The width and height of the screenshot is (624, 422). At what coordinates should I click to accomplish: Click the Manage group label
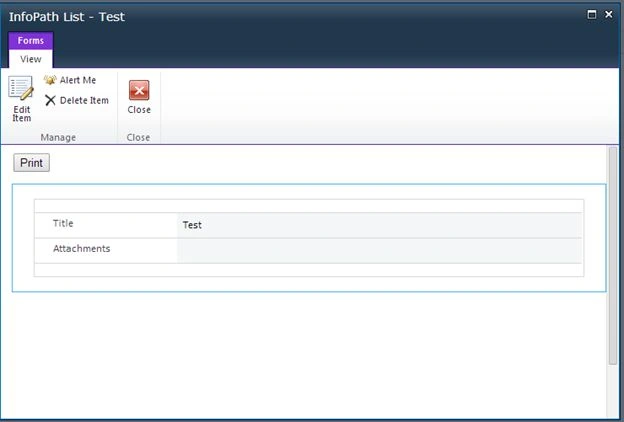pos(58,137)
